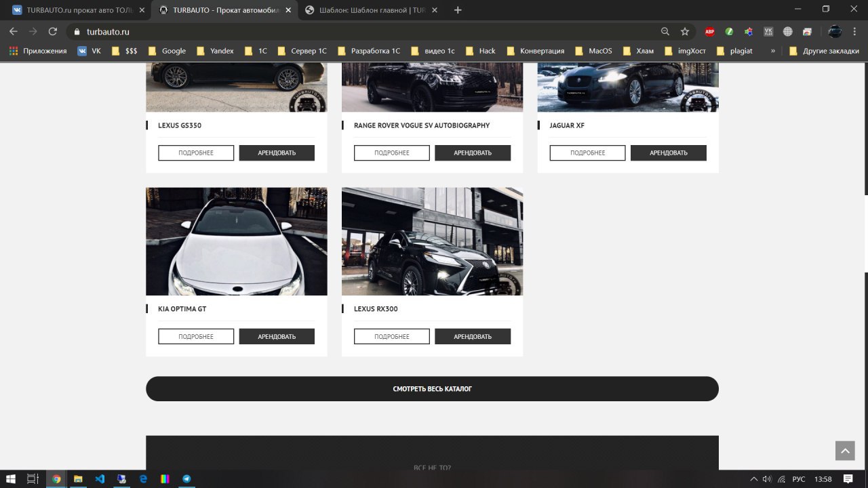Viewport: 868px width, 488px height.
Task: Open the notification center icon
Action: click(848, 479)
